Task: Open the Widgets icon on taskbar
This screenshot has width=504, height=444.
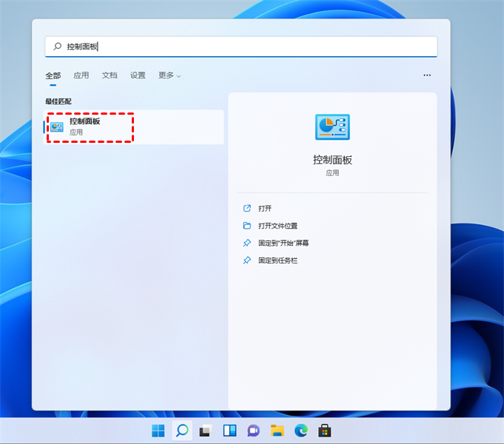Action: point(229,431)
